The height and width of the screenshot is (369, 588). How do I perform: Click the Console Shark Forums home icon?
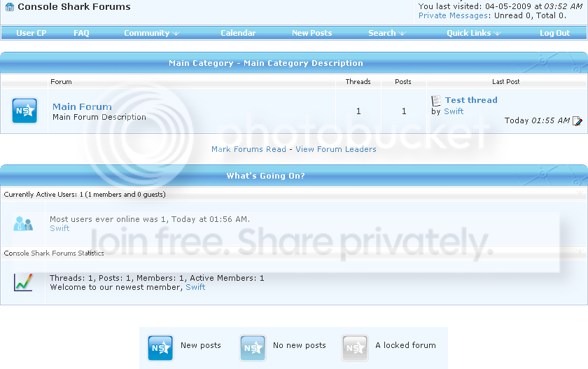(10, 7)
